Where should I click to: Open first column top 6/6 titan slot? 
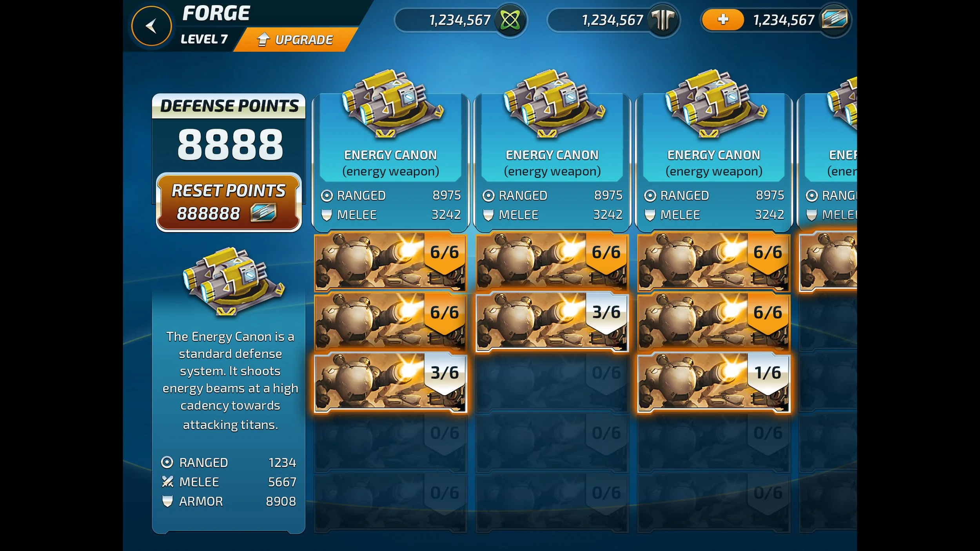pos(390,262)
